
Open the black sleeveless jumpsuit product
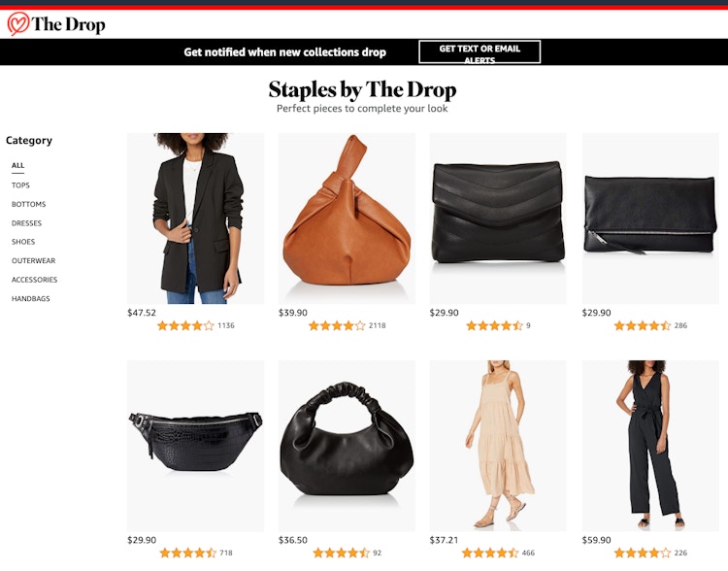650,446
